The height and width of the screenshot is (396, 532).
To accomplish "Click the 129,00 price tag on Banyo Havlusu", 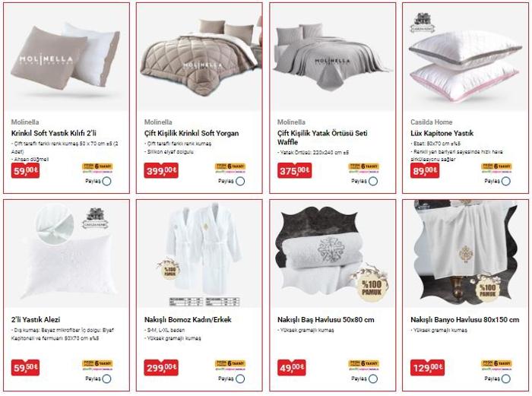I will point(427,367).
